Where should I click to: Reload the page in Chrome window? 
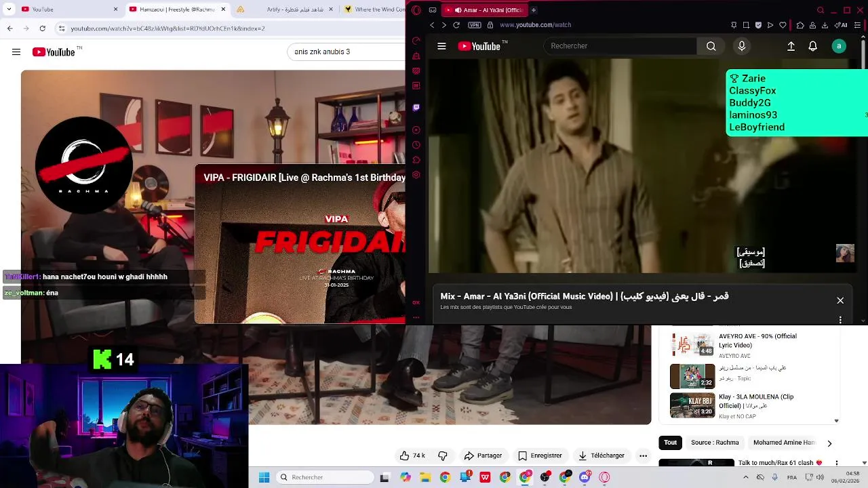click(x=42, y=28)
